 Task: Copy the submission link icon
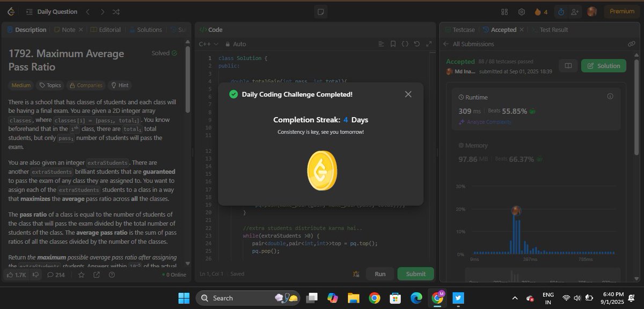coord(631,44)
